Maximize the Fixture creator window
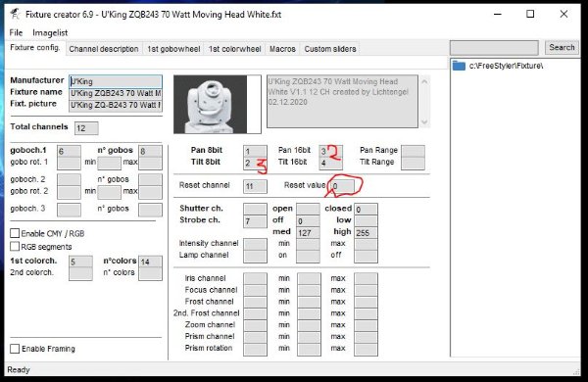588x382 pixels. (x=530, y=15)
